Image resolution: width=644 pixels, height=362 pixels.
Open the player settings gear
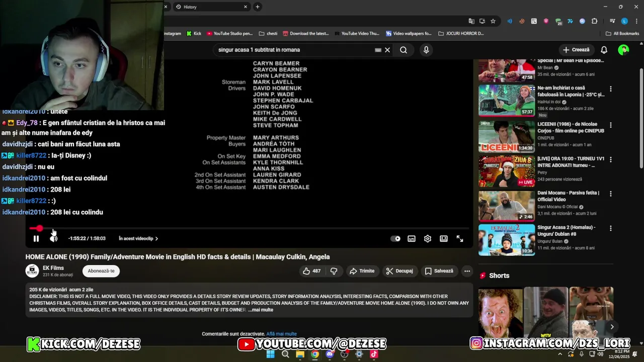428,239
